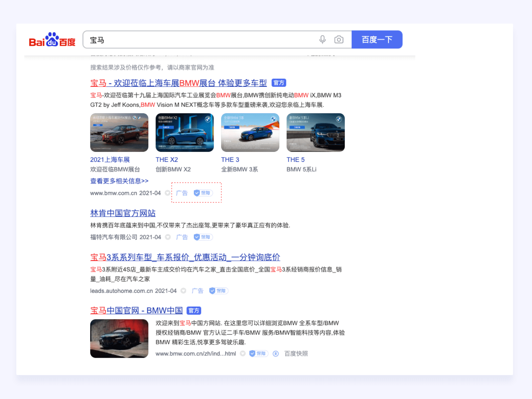Click 广告 label on the autohome result
The width and height of the screenshot is (532, 399).
point(198,291)
